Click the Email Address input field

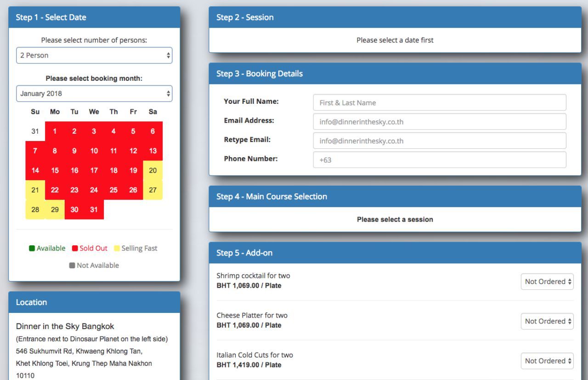click(439, 122)
